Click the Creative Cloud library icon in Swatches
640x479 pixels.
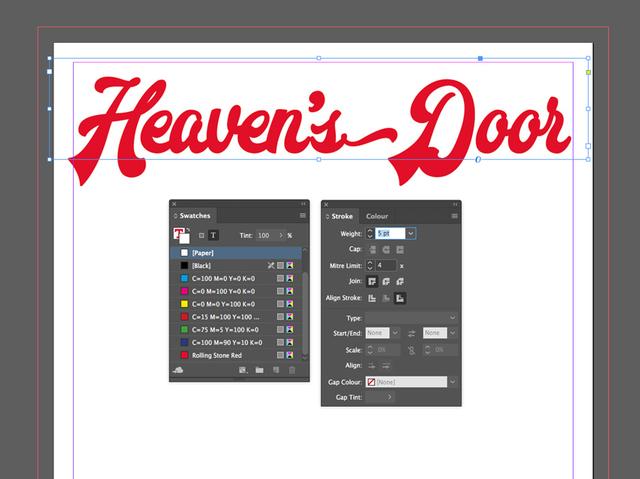coord(178,370)
